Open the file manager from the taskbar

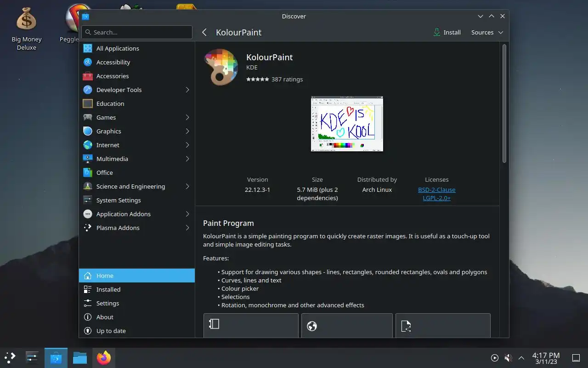coord(80,357)
